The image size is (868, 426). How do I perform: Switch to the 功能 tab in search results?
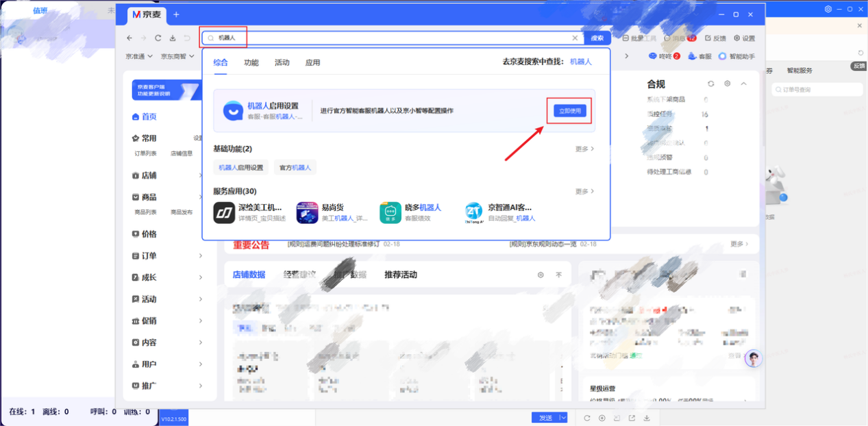pos(252,62)
